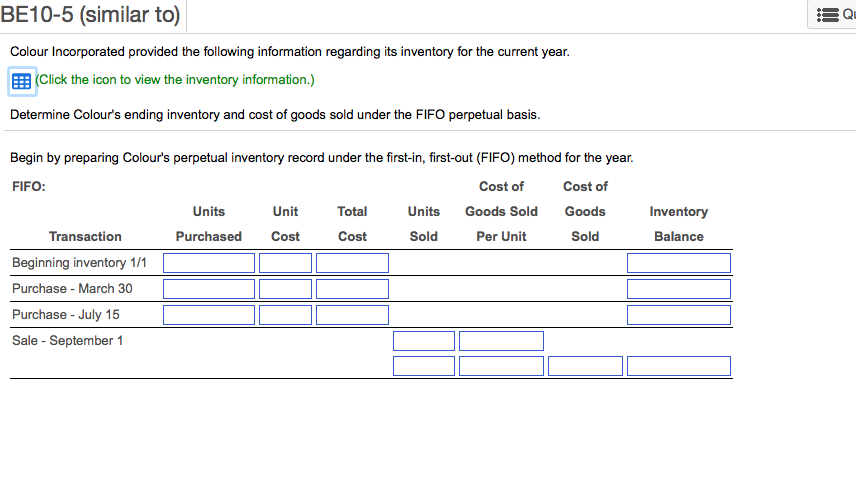
Task: Click Sale September 1 first Units Sold field
Action: 424,341
